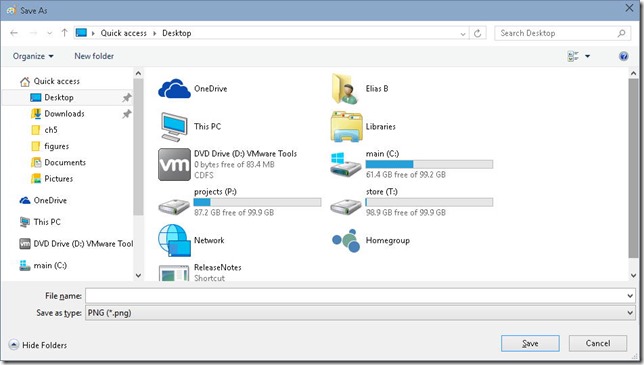The image size is (644, 365).
Task: Open the store (T:) drive icon
Action: (346, 206)
